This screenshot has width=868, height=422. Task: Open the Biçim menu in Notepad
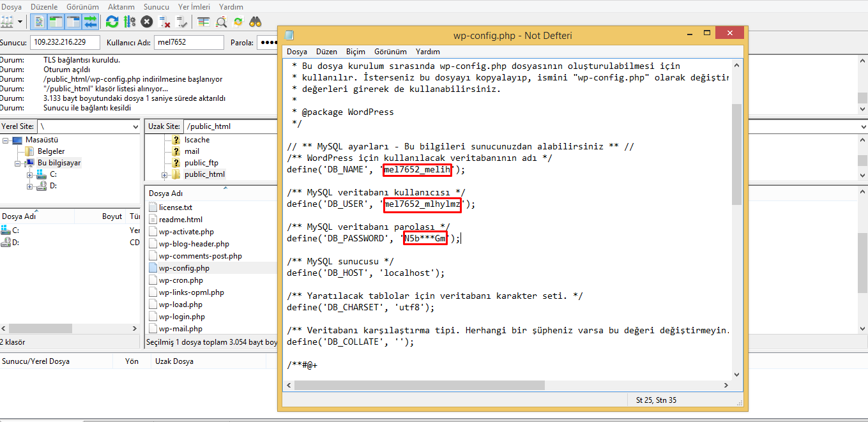(x=355, y=52)
